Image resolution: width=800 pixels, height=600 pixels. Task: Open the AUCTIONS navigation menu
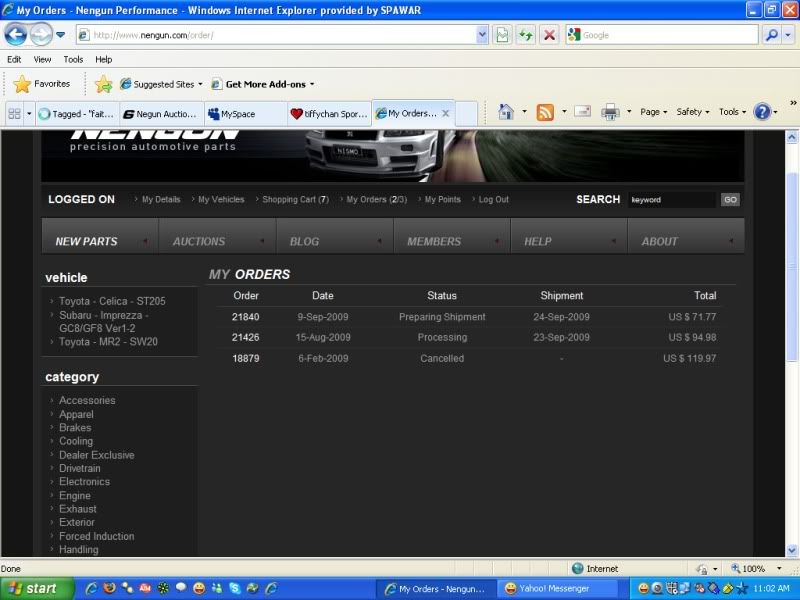pos(217,236)
